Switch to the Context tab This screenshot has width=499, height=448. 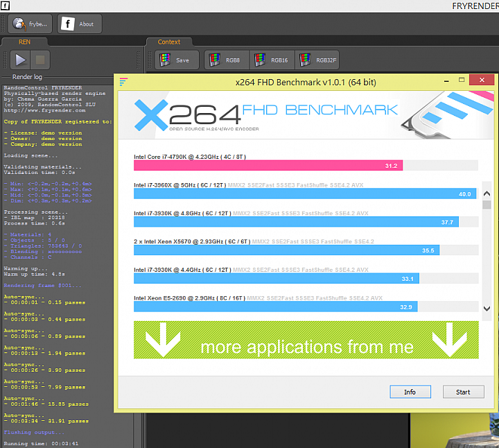click(x=168, y=42)
